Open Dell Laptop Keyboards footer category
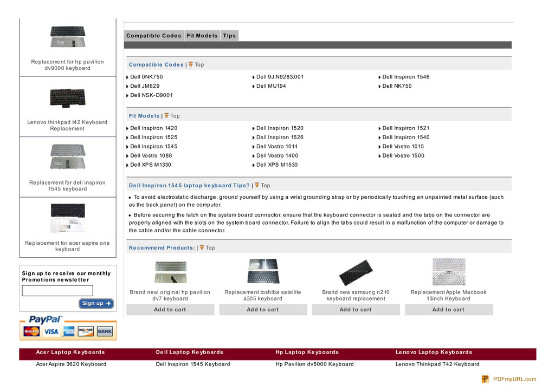Image resolution: width=555 pixels, height=392 pixels. tap(190, 352)
